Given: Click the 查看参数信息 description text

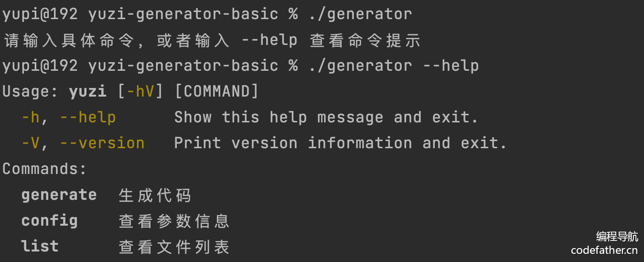Looking at the screenshot, I should pos(174,220).
